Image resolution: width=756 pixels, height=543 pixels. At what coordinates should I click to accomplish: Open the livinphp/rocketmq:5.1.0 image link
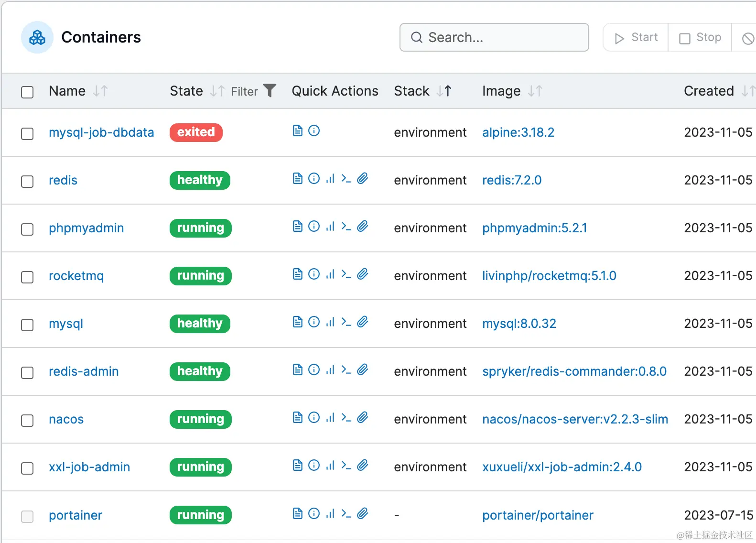point(549,276)
